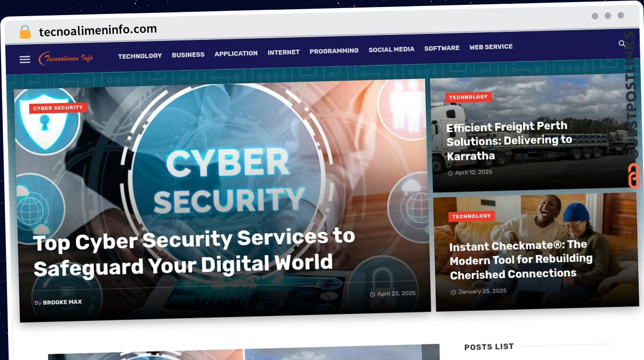Visit the Social Media section
The width and height of the screenshot is (644, 360).
[391, 49]
